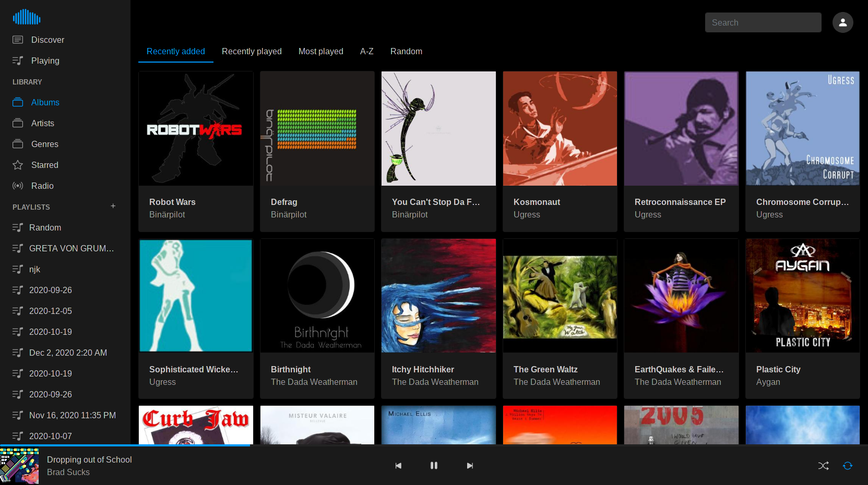Viewport: 868px width, 485px height.
Task: Open The Green Waltz album cover
Action: point(560,296)
